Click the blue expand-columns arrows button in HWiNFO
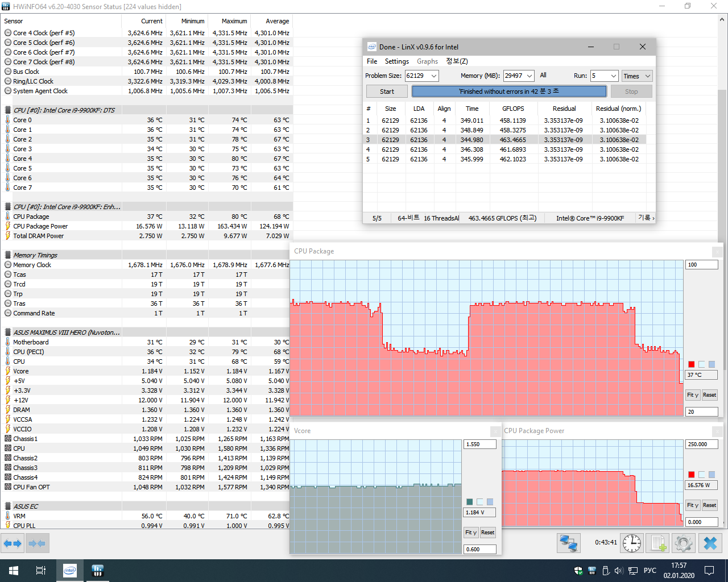The height and width of the screenshot is (582, 728). 13,543
